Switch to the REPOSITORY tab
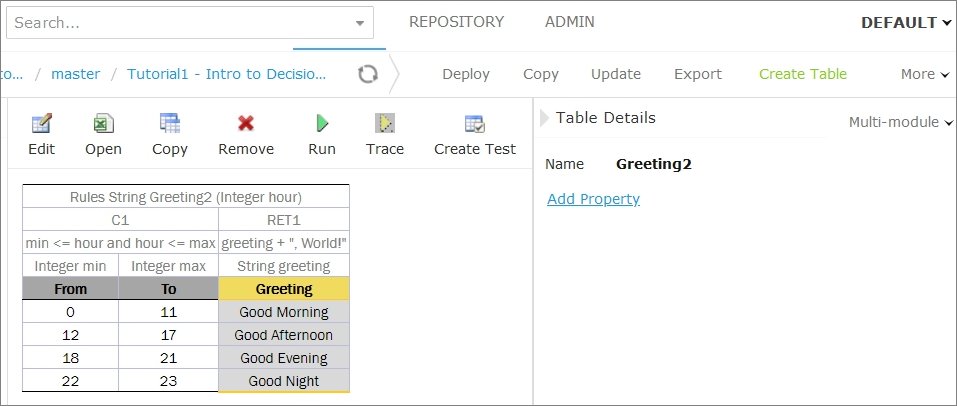The height and width of the screenshot is (406, 957). (x=456, y=22)
